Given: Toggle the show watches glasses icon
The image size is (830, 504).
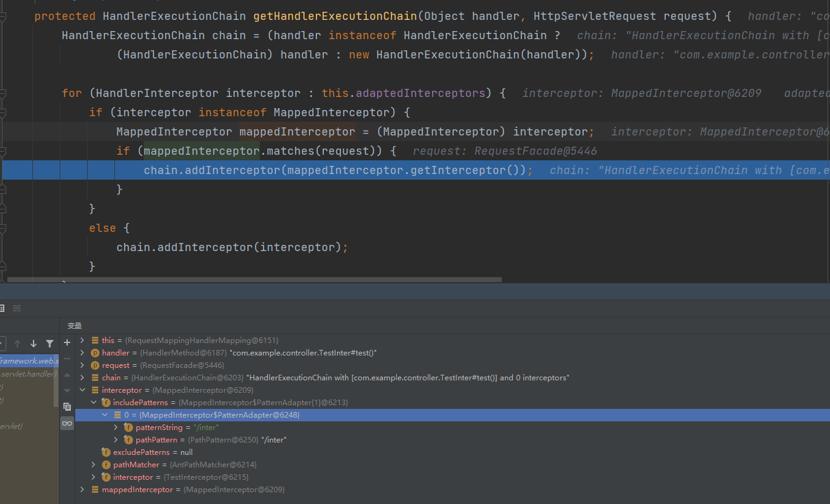Looking at the screenshot, I should click(67, 423).
